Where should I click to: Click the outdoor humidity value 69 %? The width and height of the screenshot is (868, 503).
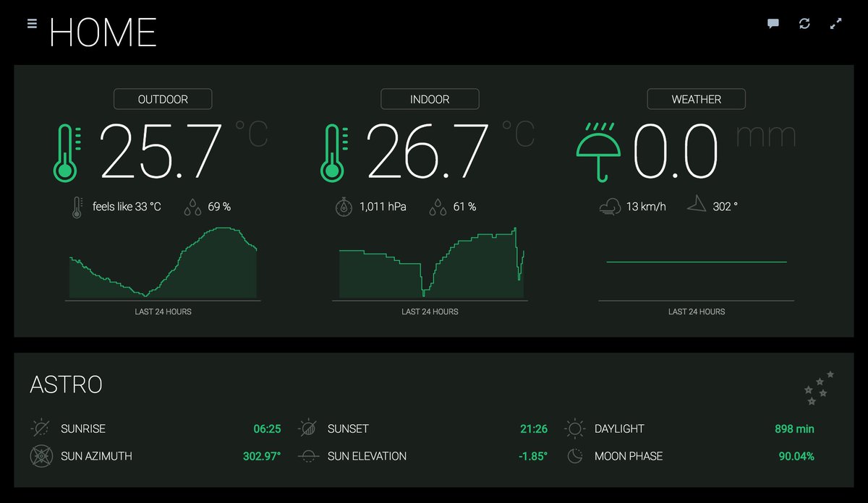pyautogui.click(x=219, y=207)
